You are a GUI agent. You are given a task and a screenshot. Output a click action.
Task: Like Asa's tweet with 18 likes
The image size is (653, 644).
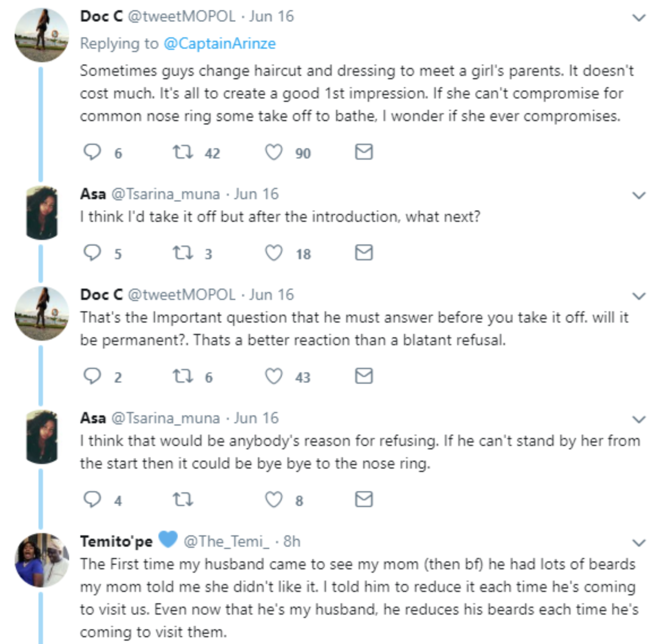[x=274, y=252]
